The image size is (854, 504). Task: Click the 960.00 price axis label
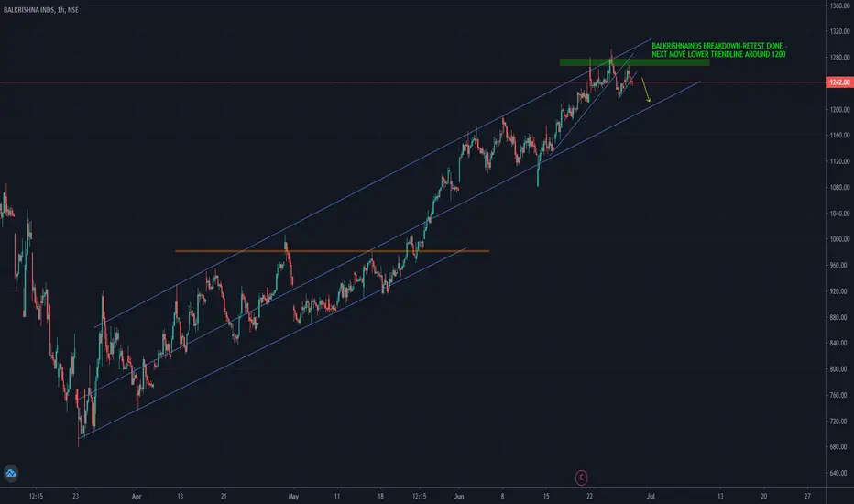point(840,266)
